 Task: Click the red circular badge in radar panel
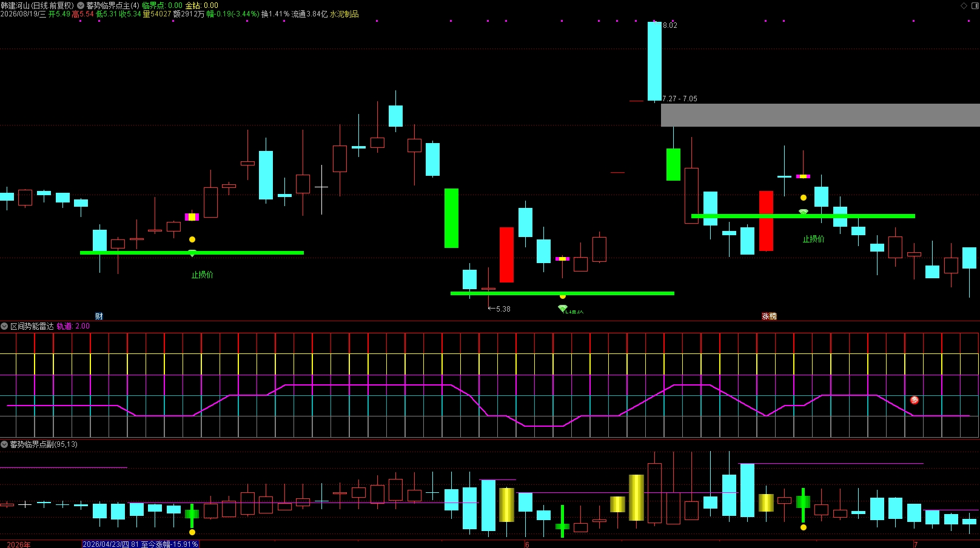click(x=915, y=400)
